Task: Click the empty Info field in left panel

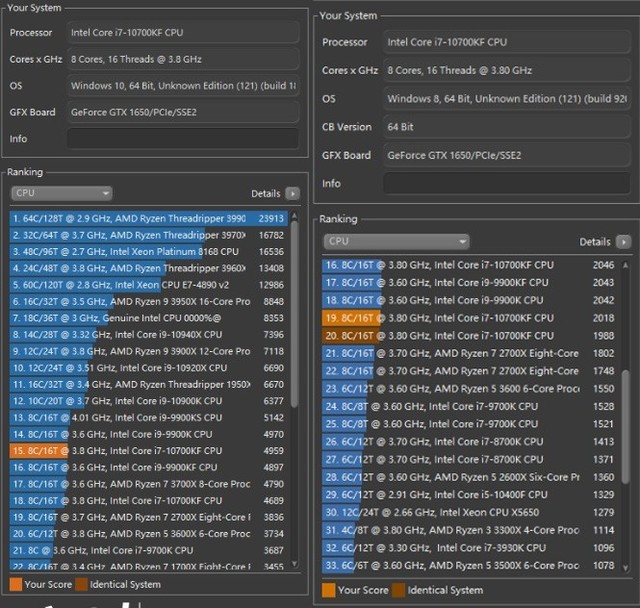Action: (183, 139)
